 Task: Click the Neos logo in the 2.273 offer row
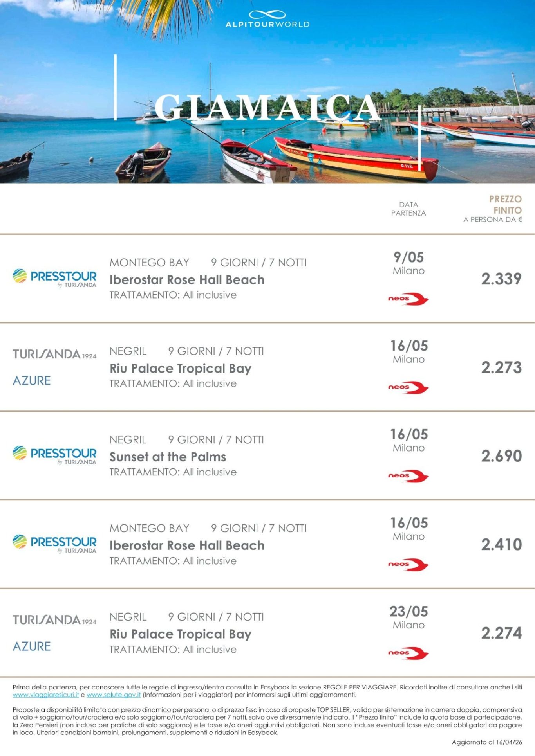coord(408,388)
